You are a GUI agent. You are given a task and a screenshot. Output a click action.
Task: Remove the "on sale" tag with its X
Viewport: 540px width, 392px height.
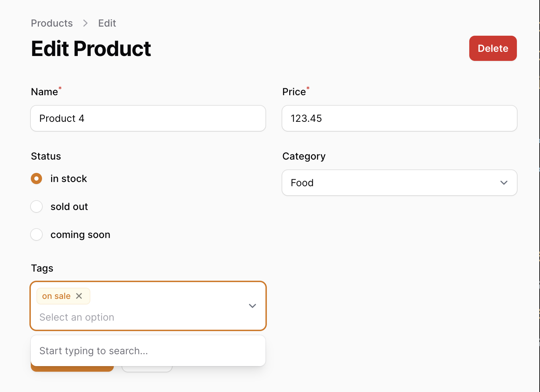79,296
